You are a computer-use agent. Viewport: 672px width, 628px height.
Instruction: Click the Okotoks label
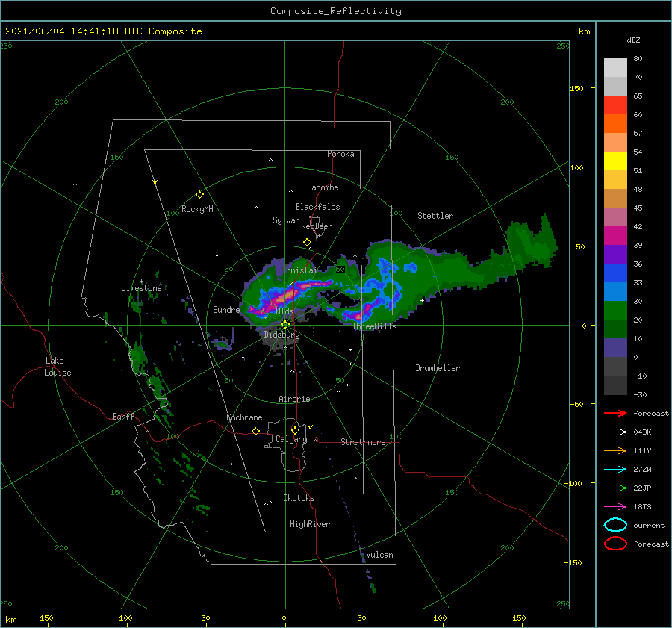[299, 498]
